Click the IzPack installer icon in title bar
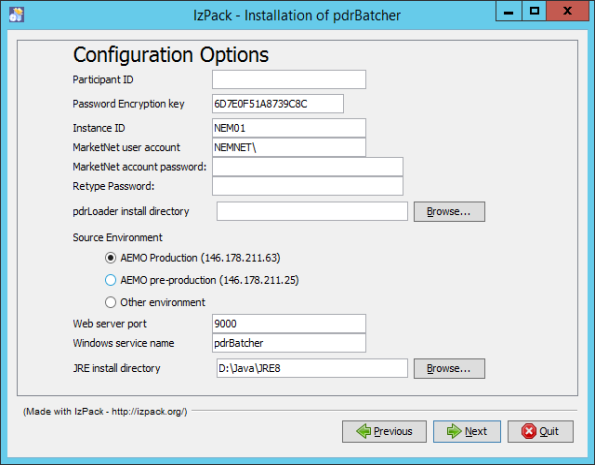The image size is (595, 465). click(16, 15)
